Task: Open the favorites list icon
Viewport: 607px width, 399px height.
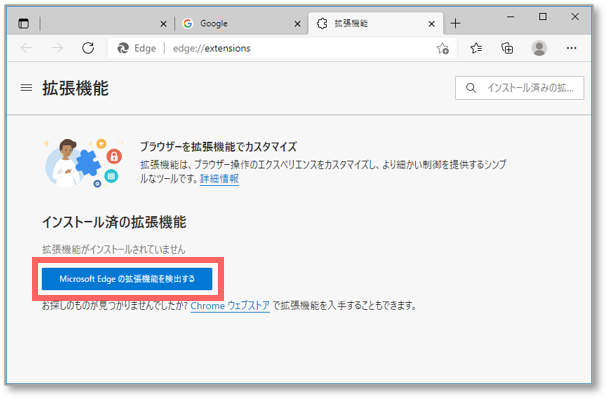Action: coord(476,48)
